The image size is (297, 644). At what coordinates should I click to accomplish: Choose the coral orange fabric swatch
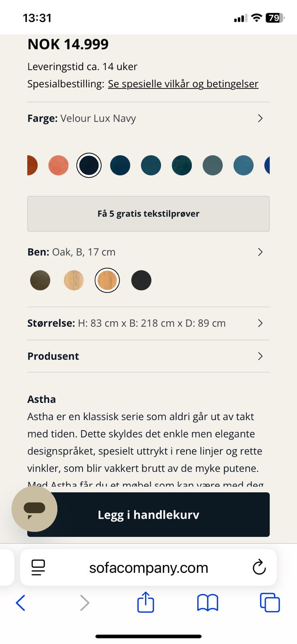point(58,165)
